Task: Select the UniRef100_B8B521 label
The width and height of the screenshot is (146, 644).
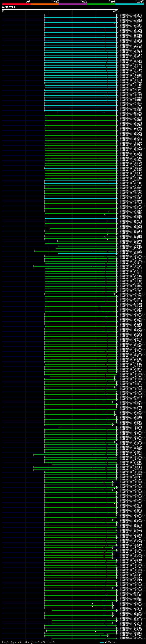Action: click(x=131, y=58)
